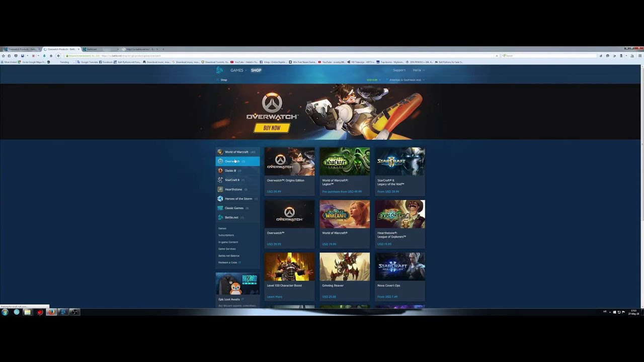This screenshot has width=644, height=362.
Task: Open the Win Free Steam Game bookmark
Action: (x=302, y=62)
